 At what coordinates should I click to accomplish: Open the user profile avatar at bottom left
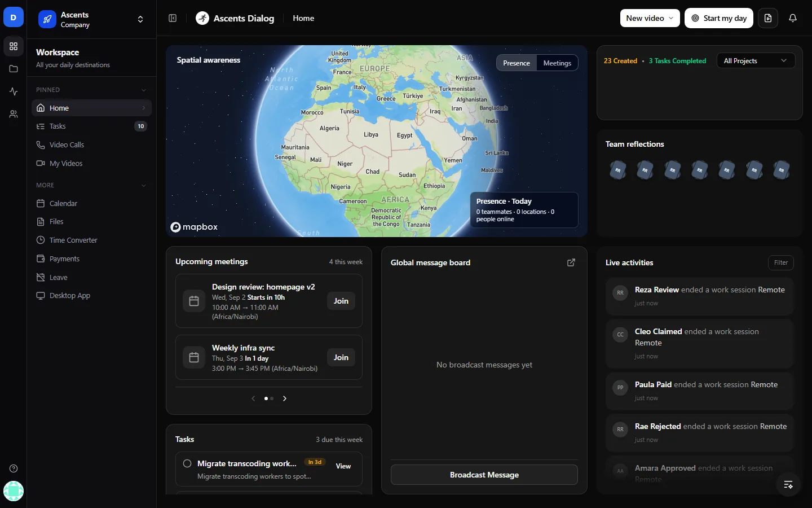click(x=14, y=491)
